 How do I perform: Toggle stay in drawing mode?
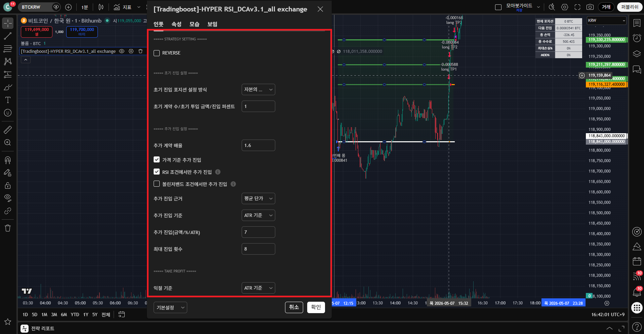[8, 173]
